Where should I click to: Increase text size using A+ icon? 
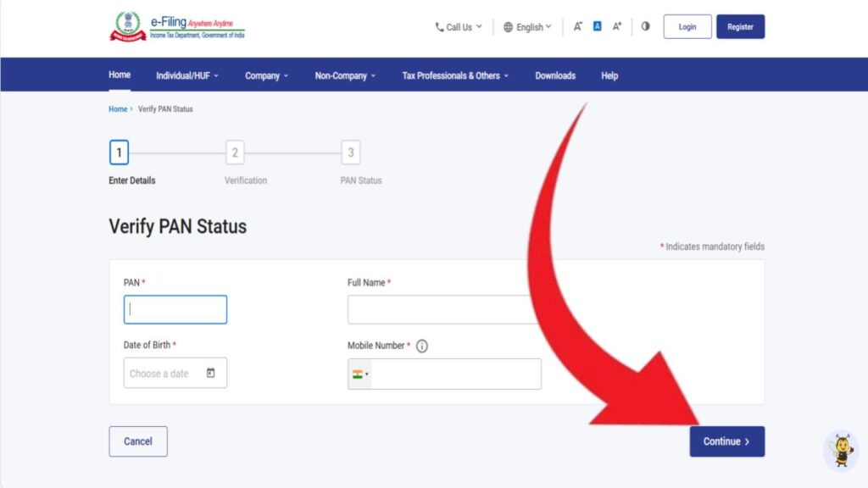[616, 26]
